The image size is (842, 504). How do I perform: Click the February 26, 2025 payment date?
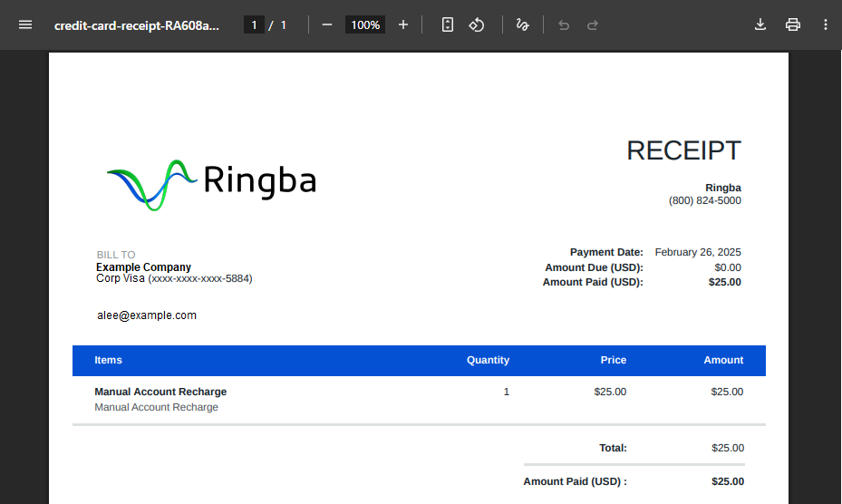tap(698, 252)
